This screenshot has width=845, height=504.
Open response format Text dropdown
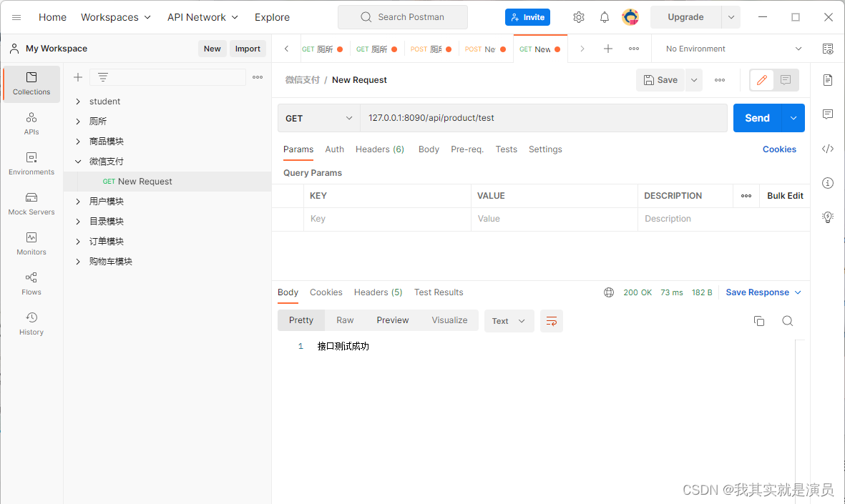tap(509, 321)
